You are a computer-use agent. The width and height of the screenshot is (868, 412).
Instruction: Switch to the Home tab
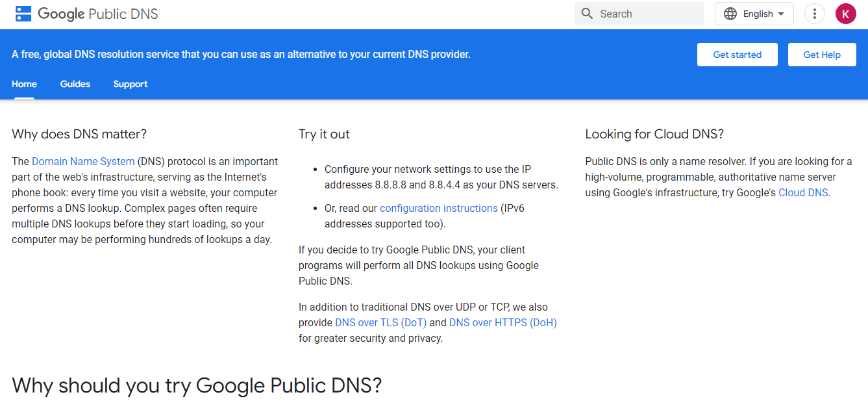tap(24, 84)
